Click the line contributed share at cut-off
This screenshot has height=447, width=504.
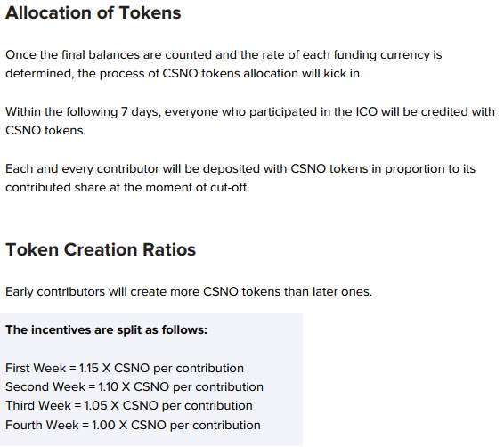pos(127,187)
